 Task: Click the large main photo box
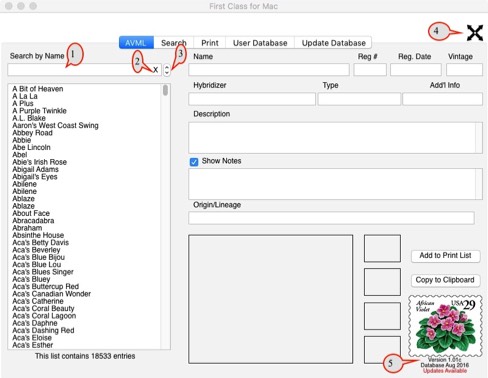(x=270, y=299)
